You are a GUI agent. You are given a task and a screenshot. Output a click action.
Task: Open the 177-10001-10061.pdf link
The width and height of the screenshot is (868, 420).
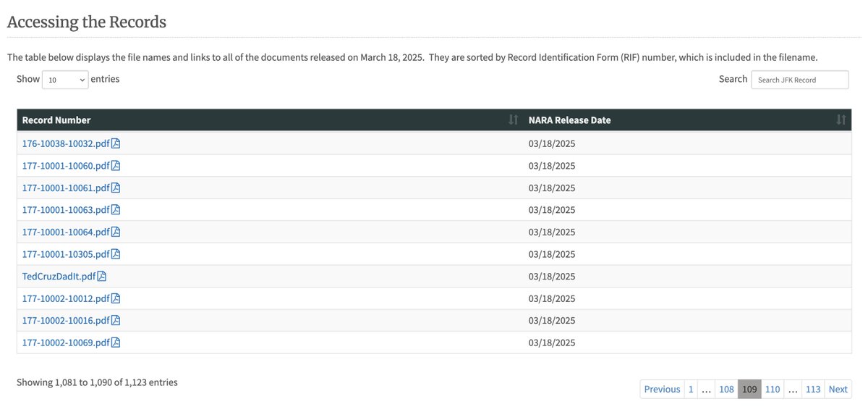66,188
